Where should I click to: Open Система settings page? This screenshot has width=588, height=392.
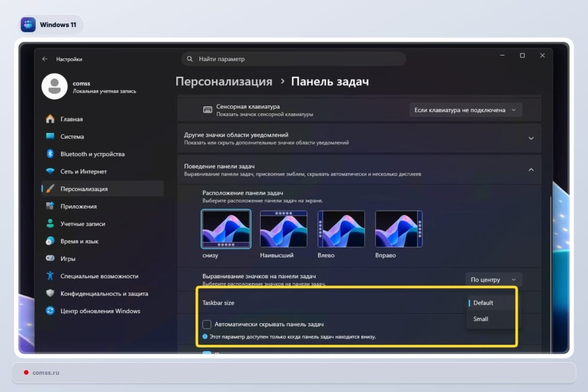(102, 137)
